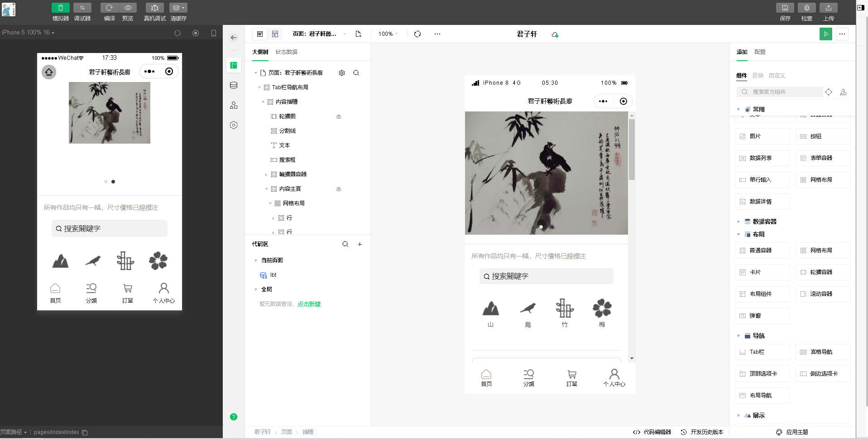Click the new page icon
Screen dimensions: 868x439
point(359,34)
